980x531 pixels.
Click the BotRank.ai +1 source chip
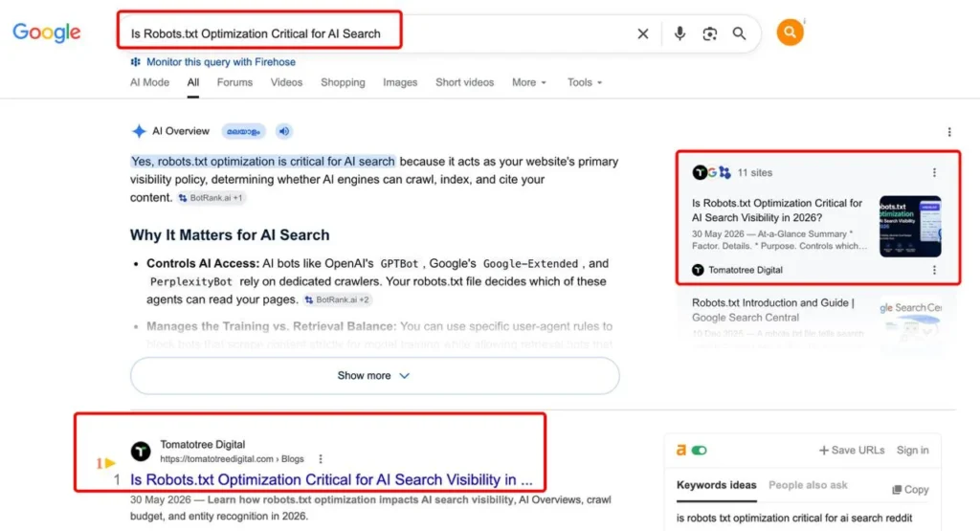(x=211, y=197)
